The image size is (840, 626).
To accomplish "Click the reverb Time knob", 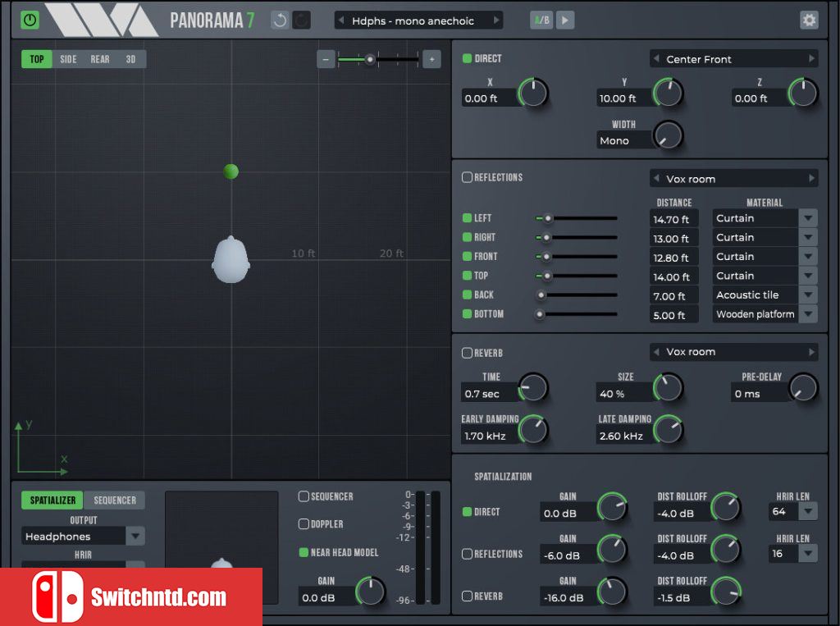I will point(533,387).
